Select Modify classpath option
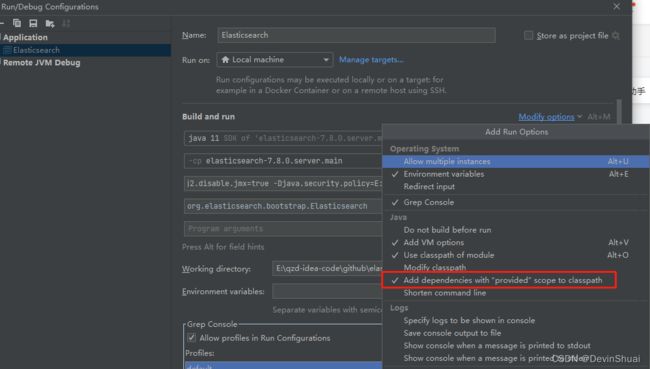 (515, 267)
